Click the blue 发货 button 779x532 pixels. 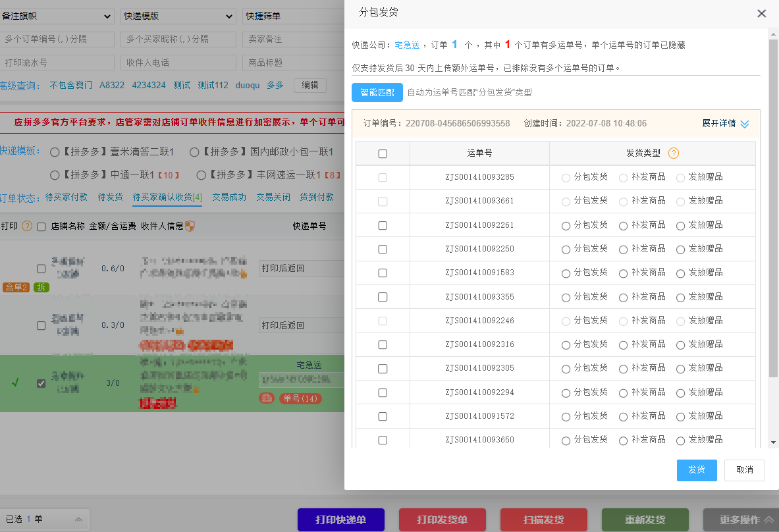(697, 470)
